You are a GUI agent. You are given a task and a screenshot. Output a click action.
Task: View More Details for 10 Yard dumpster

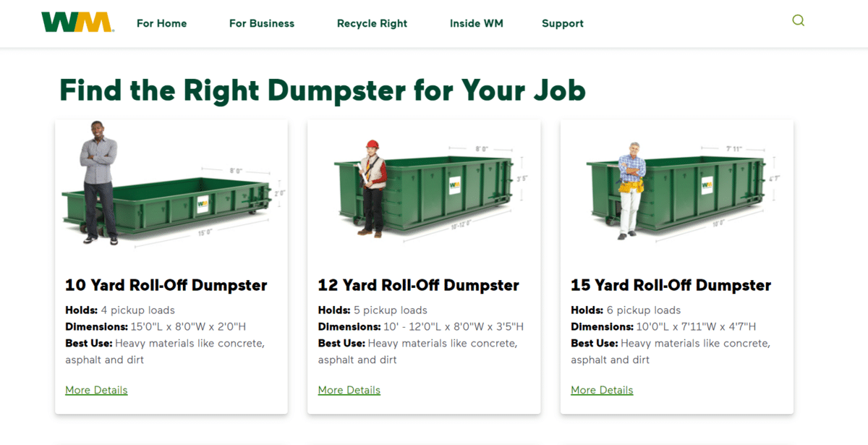point(96,390)
